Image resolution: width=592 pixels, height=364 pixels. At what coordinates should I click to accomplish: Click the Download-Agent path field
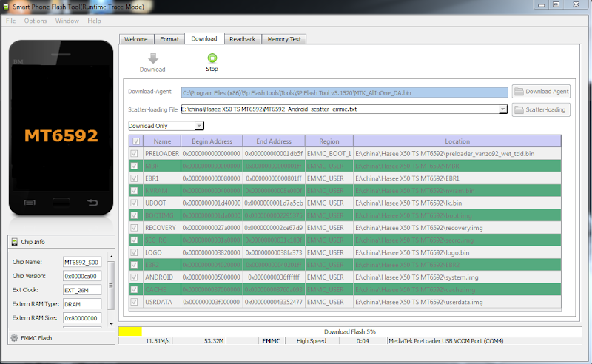click(345, 93)
